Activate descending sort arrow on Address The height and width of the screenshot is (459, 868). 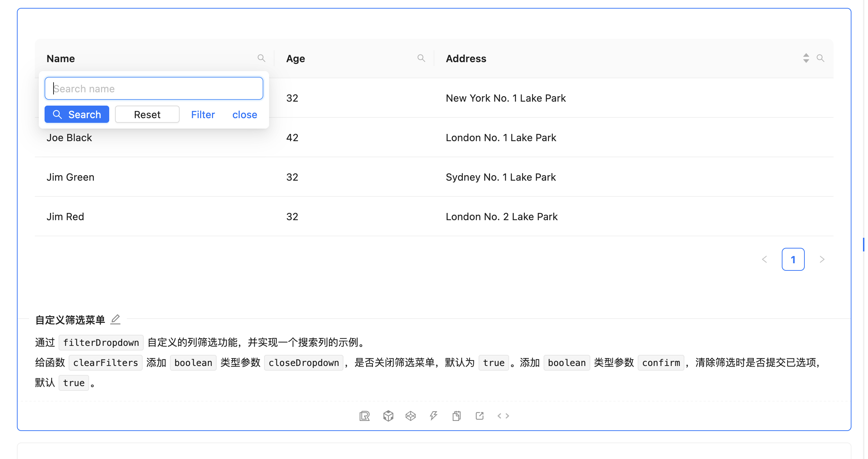point(807,60)
